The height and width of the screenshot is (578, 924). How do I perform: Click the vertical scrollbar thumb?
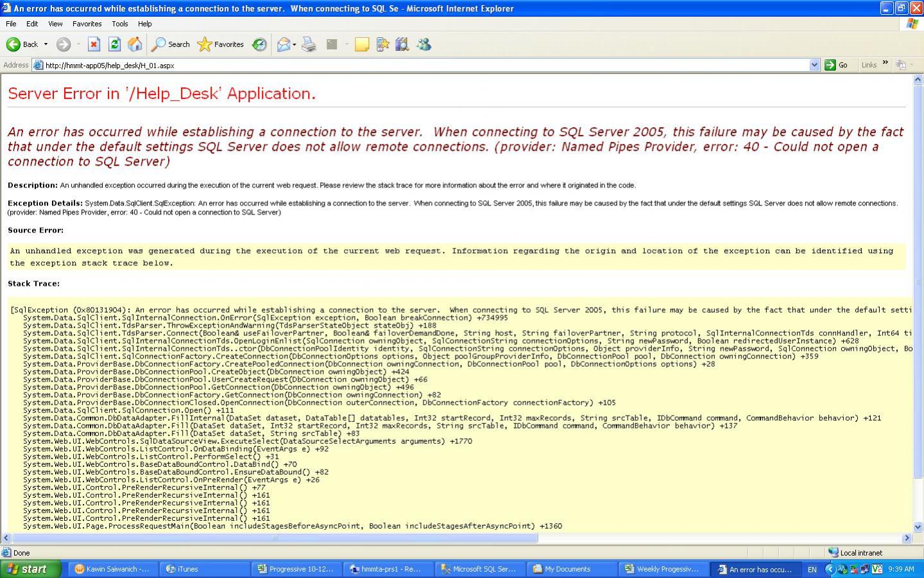pos(918,281)
